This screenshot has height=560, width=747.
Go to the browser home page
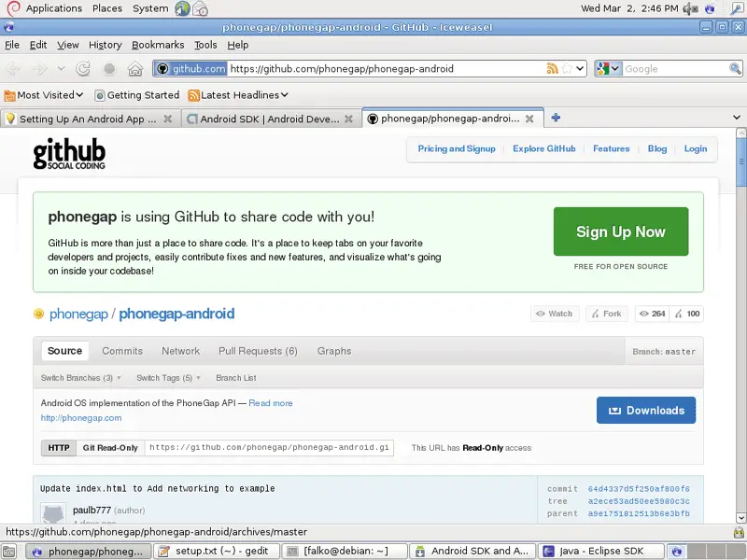pos(135,69)
